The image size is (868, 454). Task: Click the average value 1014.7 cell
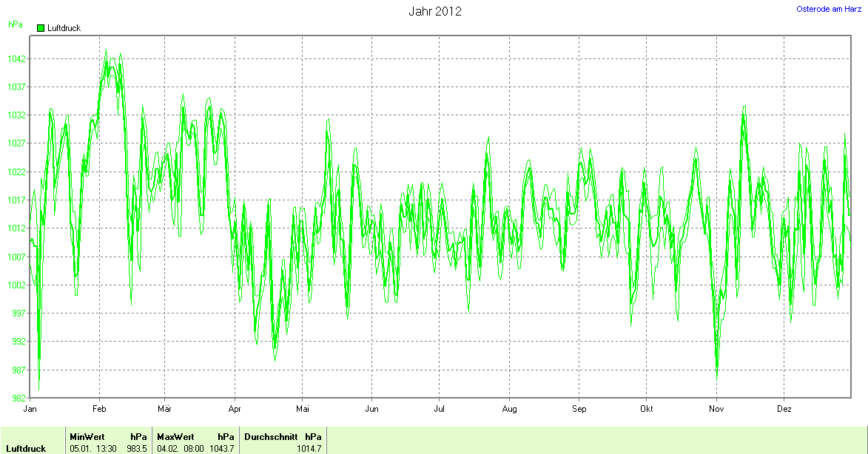point(309,449)
